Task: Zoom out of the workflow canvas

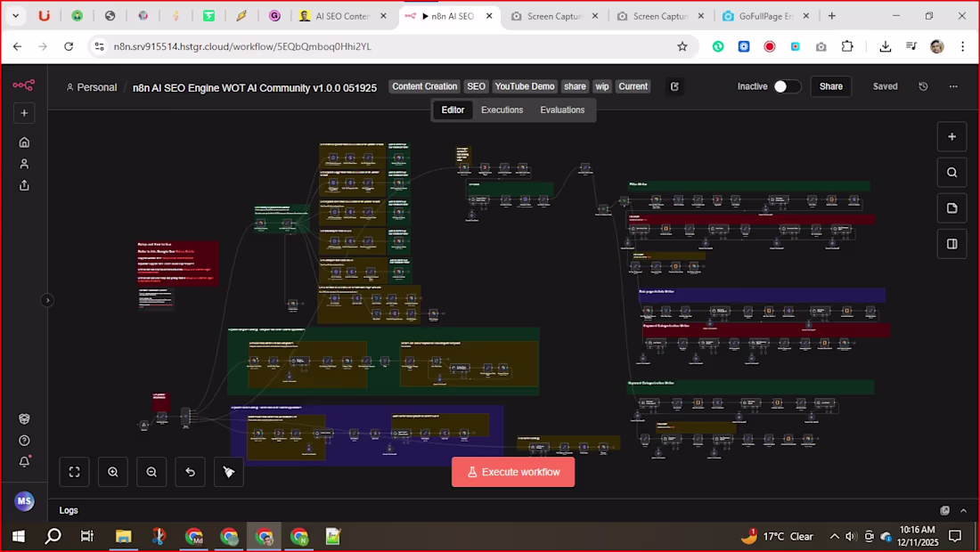Action: coord(151,472)
